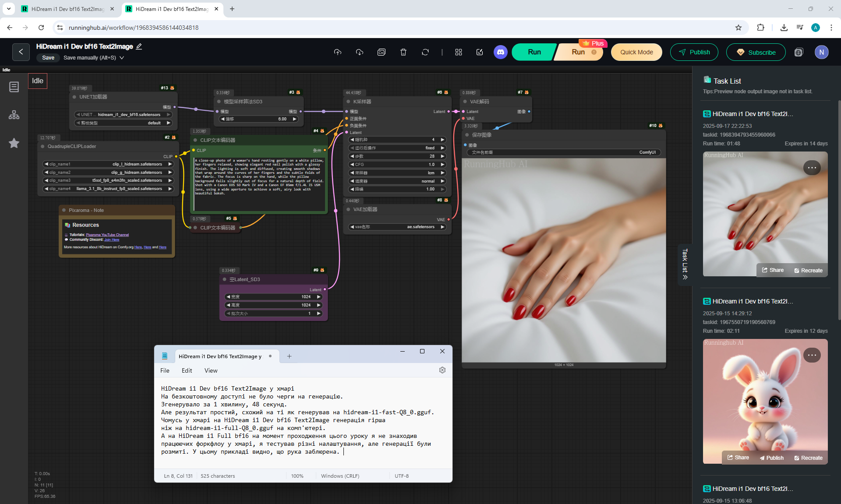Screen dimensions: 841x504
Task: Expand the Save manually dropdown chevron
Action: click(x=122, y=58)
